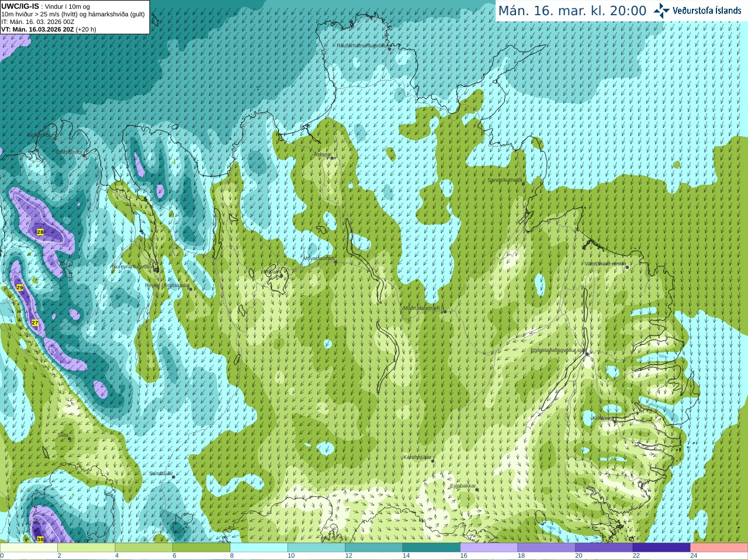Click the Kollaleira station dot
748x560 pixels.
pos(614,420)
